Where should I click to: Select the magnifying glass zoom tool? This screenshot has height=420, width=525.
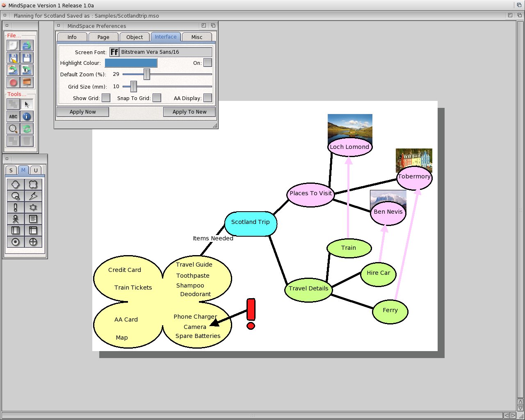14,129
